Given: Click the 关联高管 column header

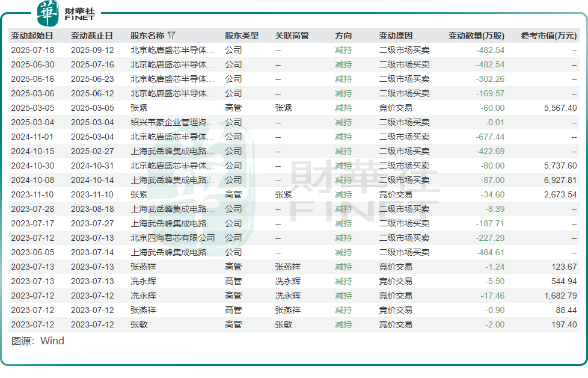Looking at the screenshot, I should tap(292, 36).
